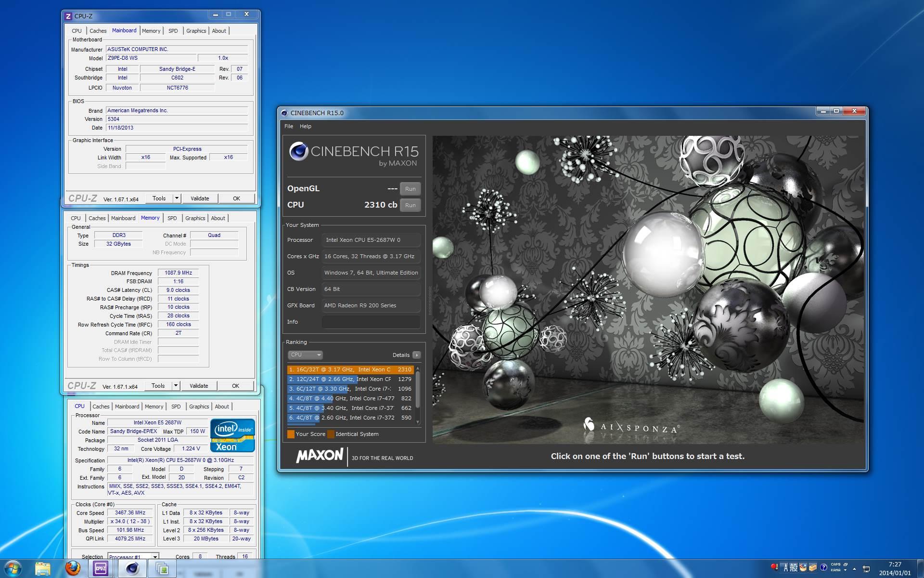Screen dimensions: 924x578
Task: Click Tools button in Memory CPU-Z window
Action: click(158, 386)
